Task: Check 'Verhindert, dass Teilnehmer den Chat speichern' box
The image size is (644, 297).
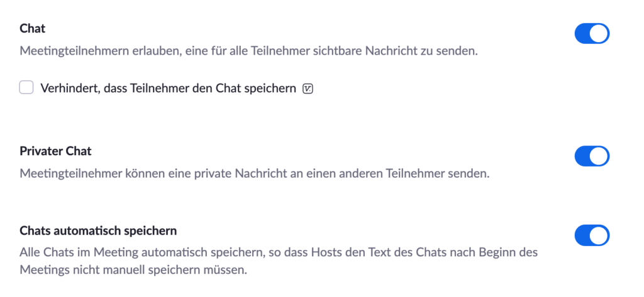Action: pos(26,87)
